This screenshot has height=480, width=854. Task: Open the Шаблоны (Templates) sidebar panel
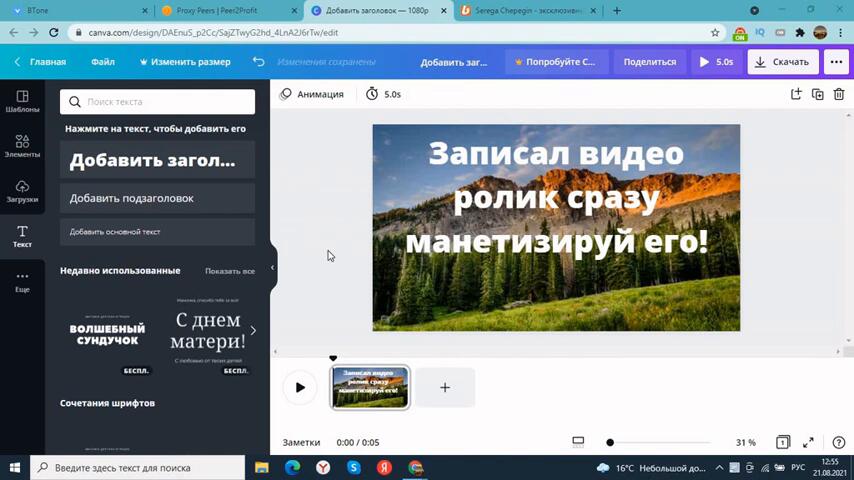22,101
